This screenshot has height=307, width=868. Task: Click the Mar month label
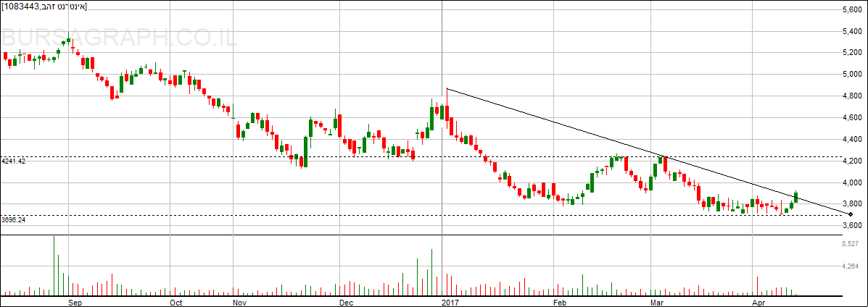[657, 302]
